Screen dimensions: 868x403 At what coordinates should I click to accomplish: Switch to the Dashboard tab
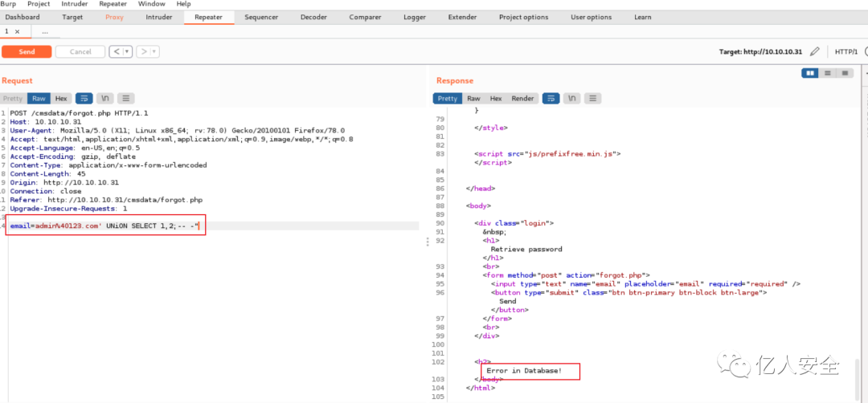tap(23, 17)
